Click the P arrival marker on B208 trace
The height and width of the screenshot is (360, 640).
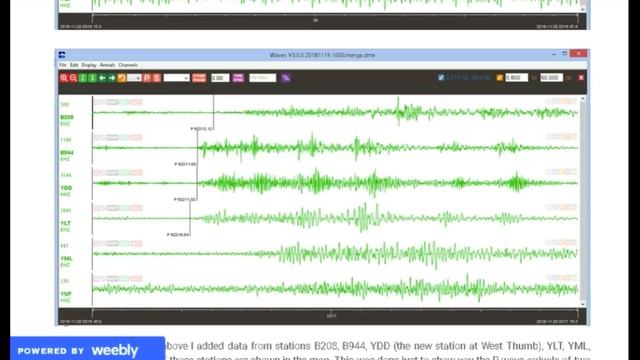pos(213,113)
